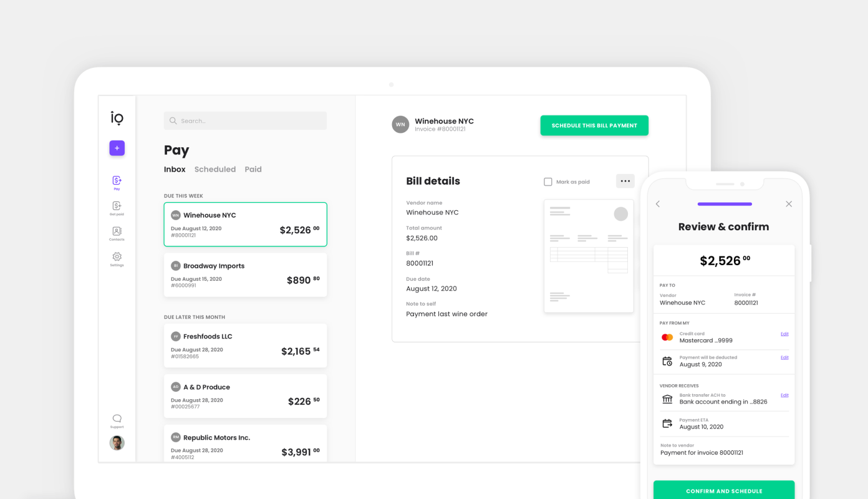Image resolution: width=868 pixels, height=499 pixels.
Task: Click the payment deduction calendar icon
Action: tap(667, 361)
